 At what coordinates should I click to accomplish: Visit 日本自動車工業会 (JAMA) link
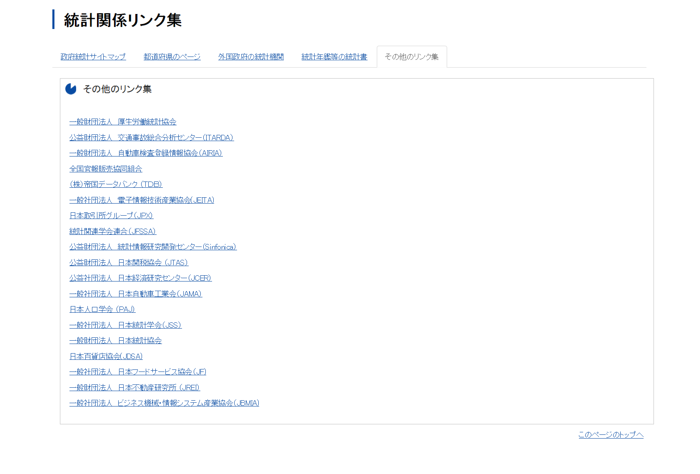click(x=135, y=294)
